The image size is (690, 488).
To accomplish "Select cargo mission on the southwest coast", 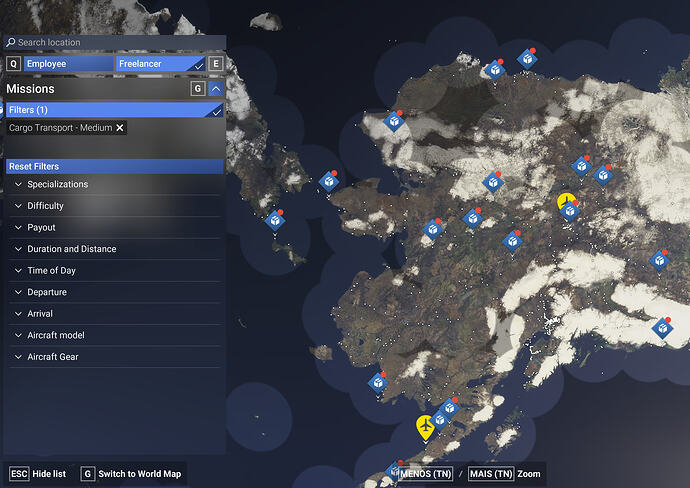I will click(x=378, y=383).
